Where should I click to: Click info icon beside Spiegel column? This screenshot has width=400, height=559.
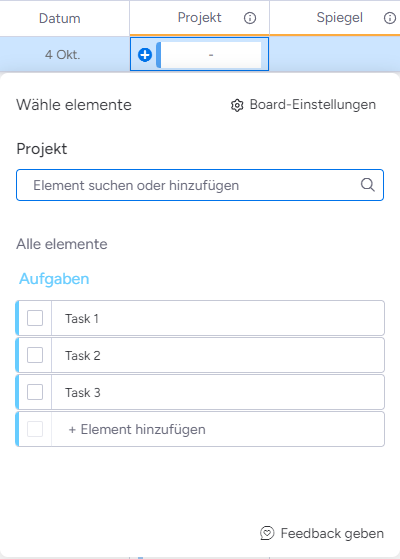pyautogui.click(x=390, y=18)
